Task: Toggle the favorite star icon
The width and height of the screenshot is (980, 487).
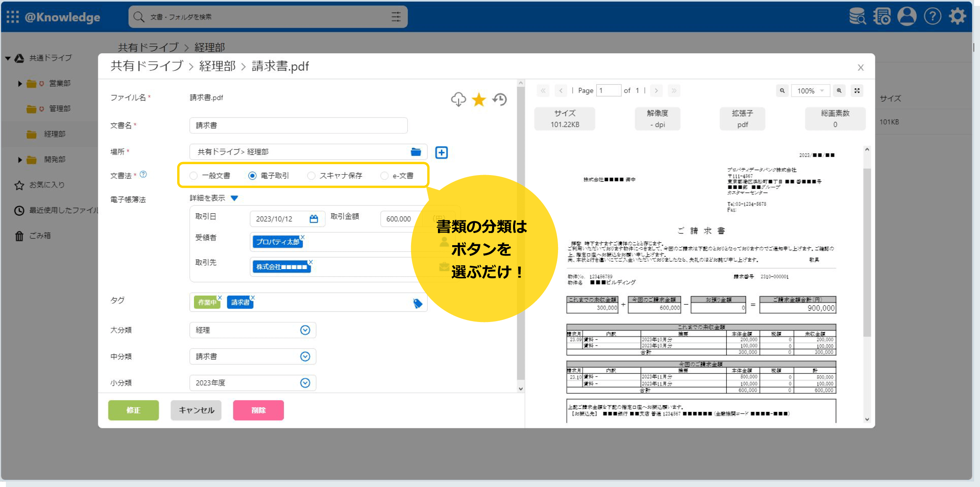Action: [479, 99]
